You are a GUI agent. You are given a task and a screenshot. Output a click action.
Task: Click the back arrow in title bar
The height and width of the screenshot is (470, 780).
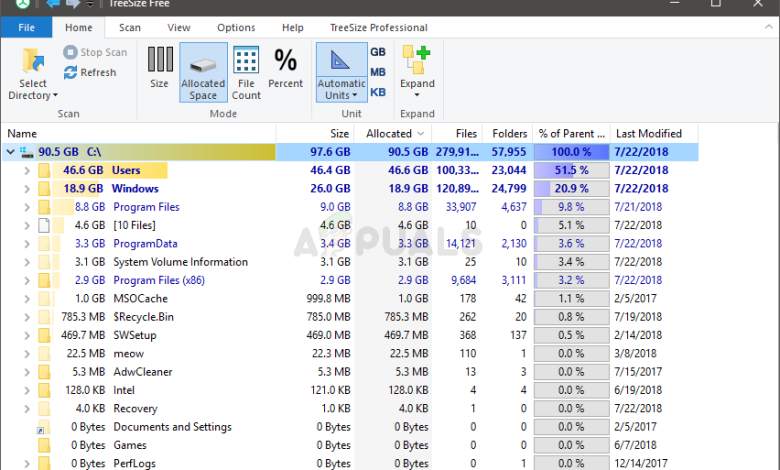(53, 6)
